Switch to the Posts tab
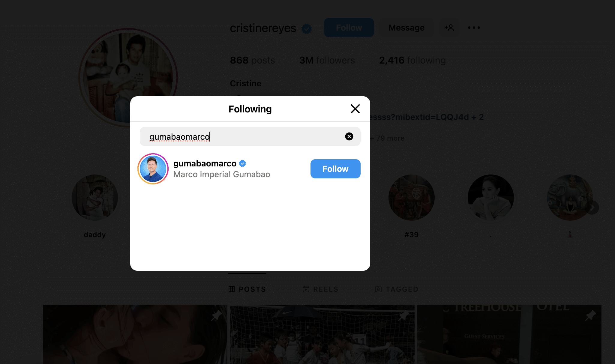 click(x=247, y=289)
